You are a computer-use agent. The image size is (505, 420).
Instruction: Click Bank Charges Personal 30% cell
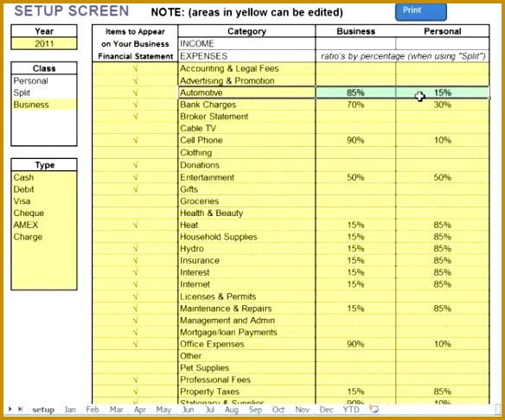(443, 105)
